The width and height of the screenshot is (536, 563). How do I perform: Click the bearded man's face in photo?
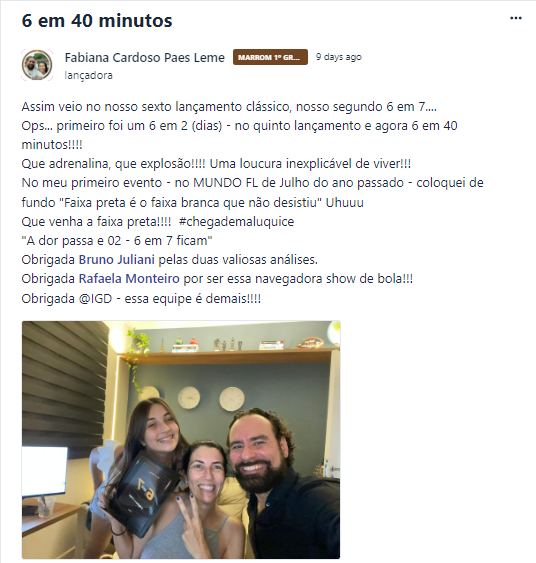coord(259,454)
